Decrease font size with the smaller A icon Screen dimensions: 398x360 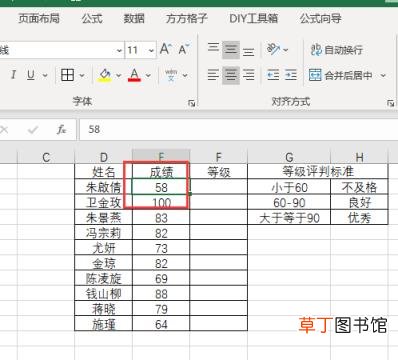183,49
